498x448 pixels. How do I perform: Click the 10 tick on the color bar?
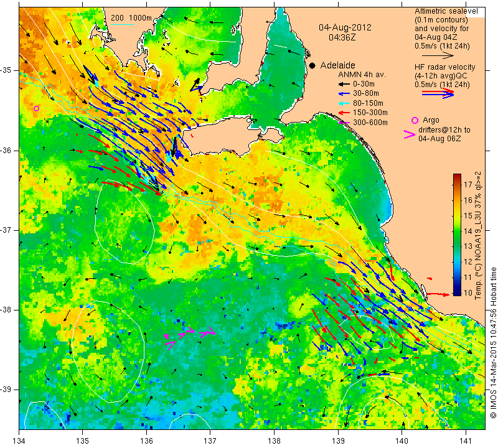click(468, 293)
